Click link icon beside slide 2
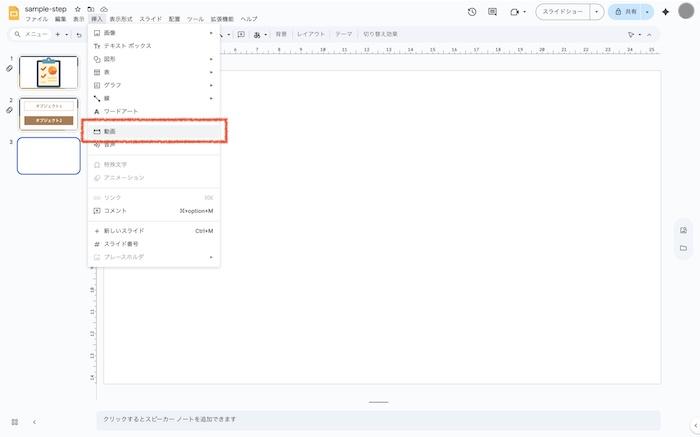Image resolution: width=700 pixels, height=437 pixels. pos(9,110)
